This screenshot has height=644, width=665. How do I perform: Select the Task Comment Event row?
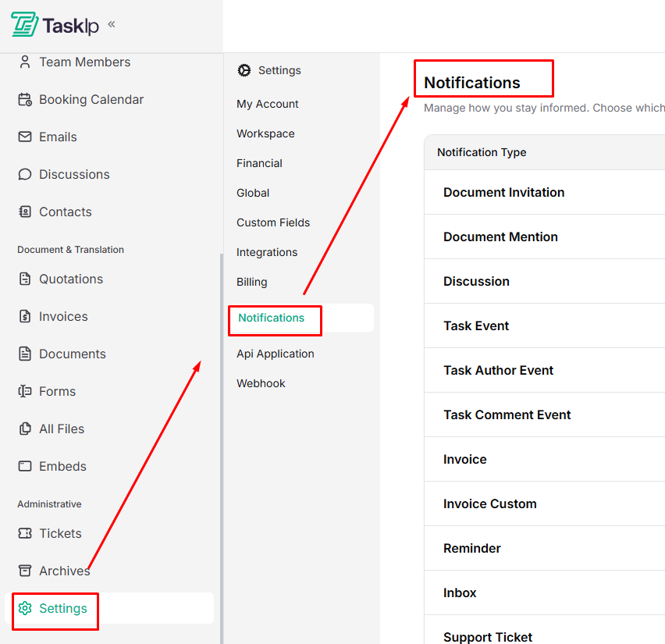[507, 415]
